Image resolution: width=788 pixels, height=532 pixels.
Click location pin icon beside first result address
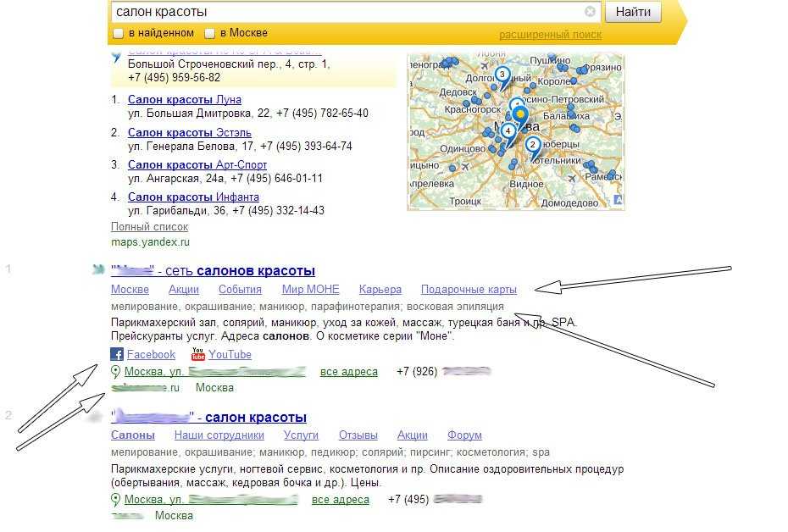(115, 372)
